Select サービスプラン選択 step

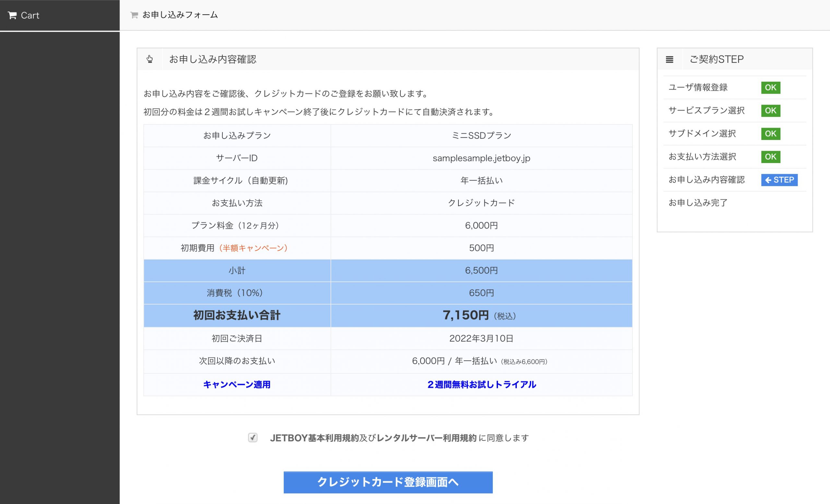tap(706, 111)
